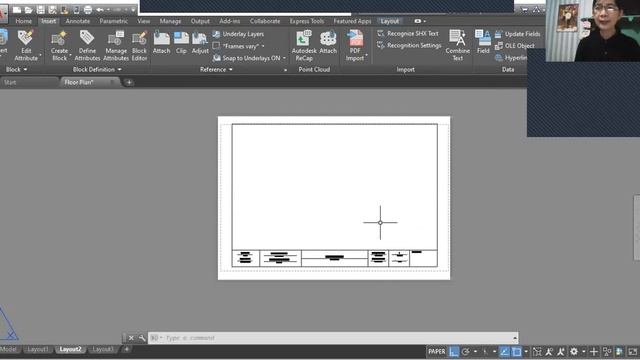Toggle the object snap square icon
The height and width of the screenshot is (360, 640).
point(517,351)
